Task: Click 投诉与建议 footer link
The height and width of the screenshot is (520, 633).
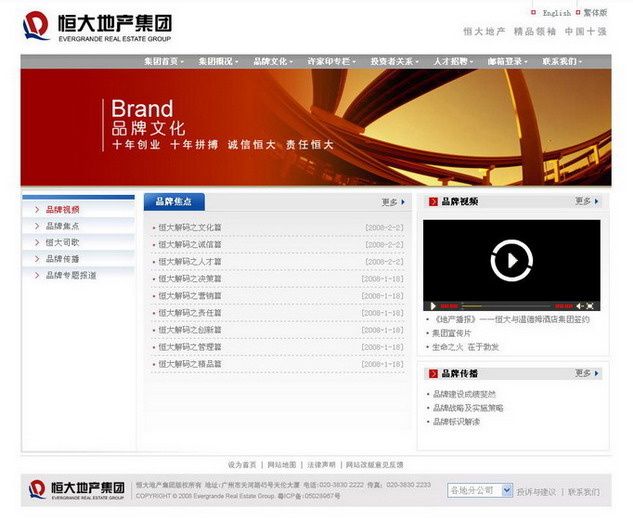Action: (537, 492)
